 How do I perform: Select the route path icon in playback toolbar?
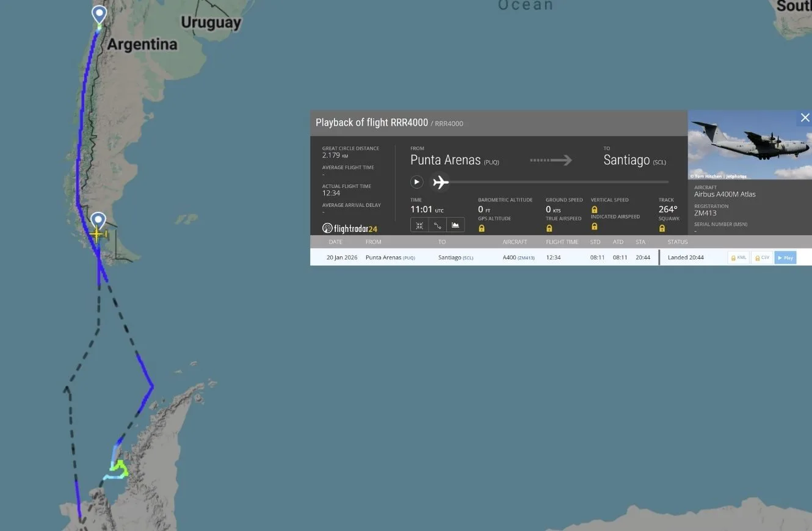[437, 225]
